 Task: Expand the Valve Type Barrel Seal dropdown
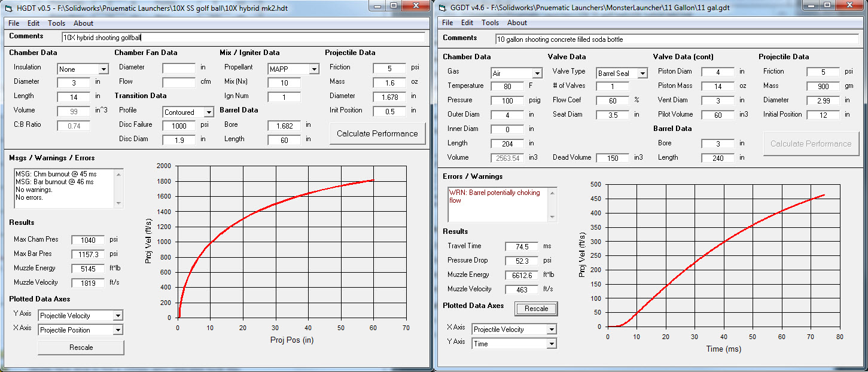[642, 74]
